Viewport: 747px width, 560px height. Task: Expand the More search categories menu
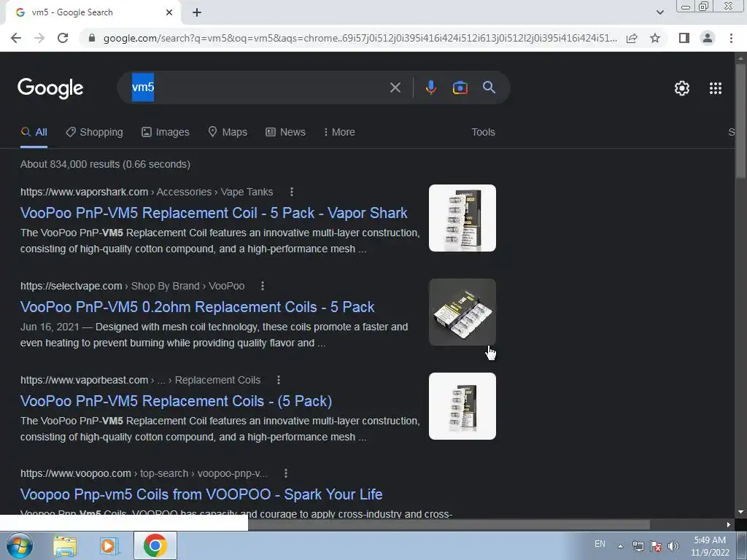pyautogui.click(x=338, y=133)
